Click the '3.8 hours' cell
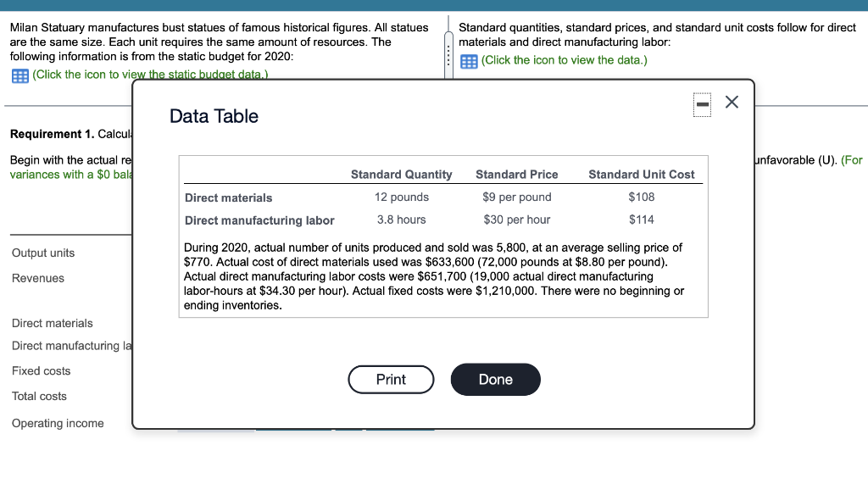Viewport: 868px width, 484px height. pyautogui.click(x=401, y=220)
